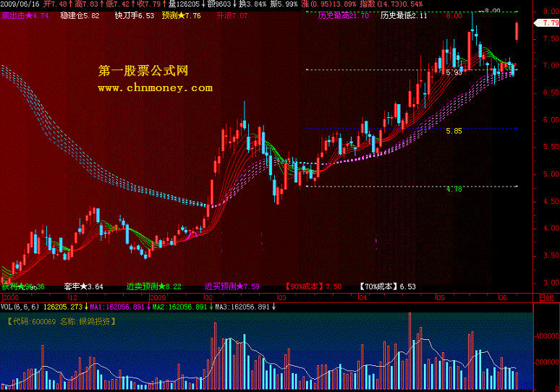Screen dimensions: 560x392
Task: Click the 【70%成本】6.53 label
Action: coord(388,286)
